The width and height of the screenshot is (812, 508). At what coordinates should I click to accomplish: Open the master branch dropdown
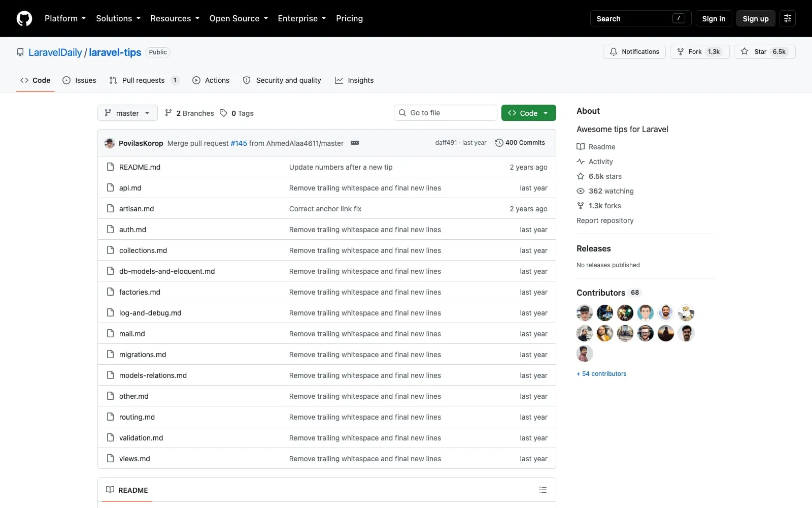coord(127,113)
